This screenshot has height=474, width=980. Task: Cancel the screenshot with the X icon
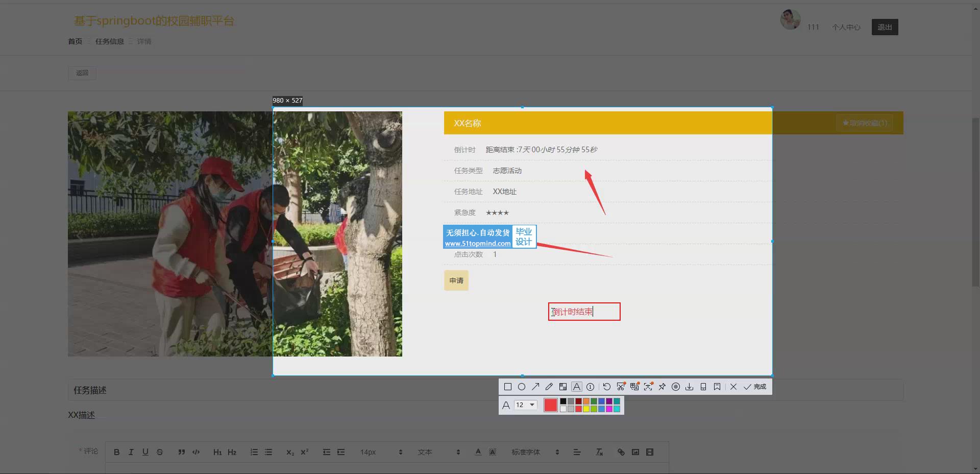(733, 387)
